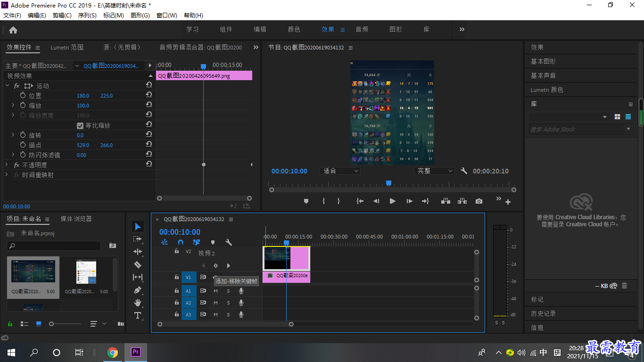Go to In point in program monitor
Screen dimensions: 644x362
point(360,201)
